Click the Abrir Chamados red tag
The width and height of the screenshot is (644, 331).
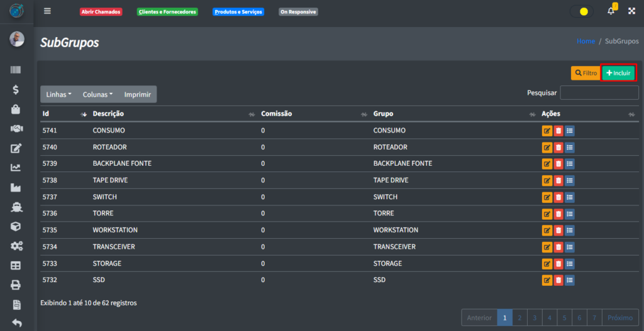(x=101, y=12)
